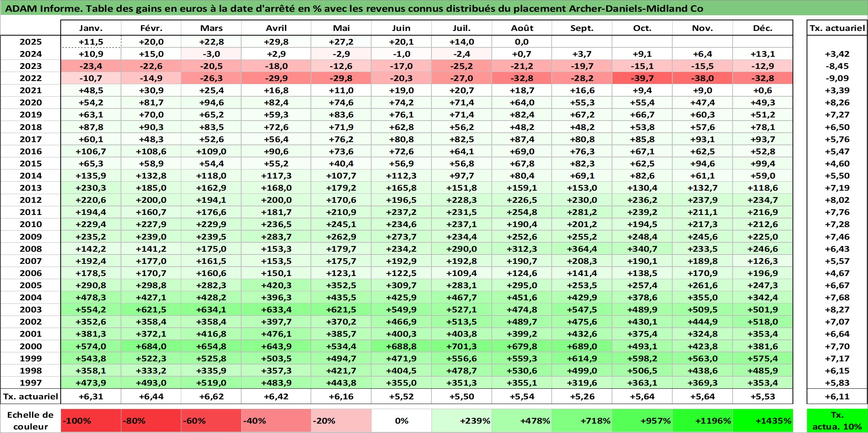868x433 pixels.
Task: Select the September 2011 cell '+281,2'
Action: coord(582,212)
